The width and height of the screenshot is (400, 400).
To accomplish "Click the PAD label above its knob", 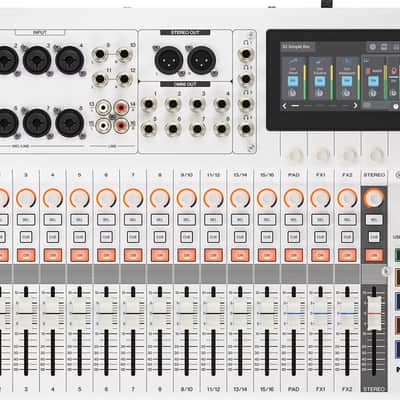I will [294, 175].
